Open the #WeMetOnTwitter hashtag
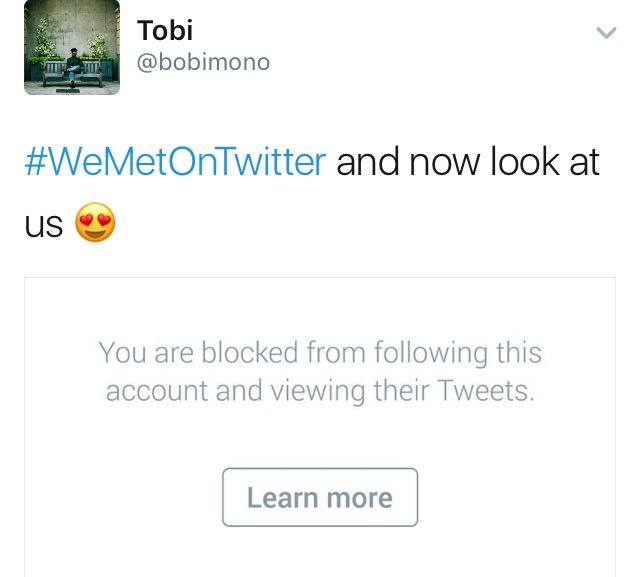This screenshot has width=634, height=577. 176,162
